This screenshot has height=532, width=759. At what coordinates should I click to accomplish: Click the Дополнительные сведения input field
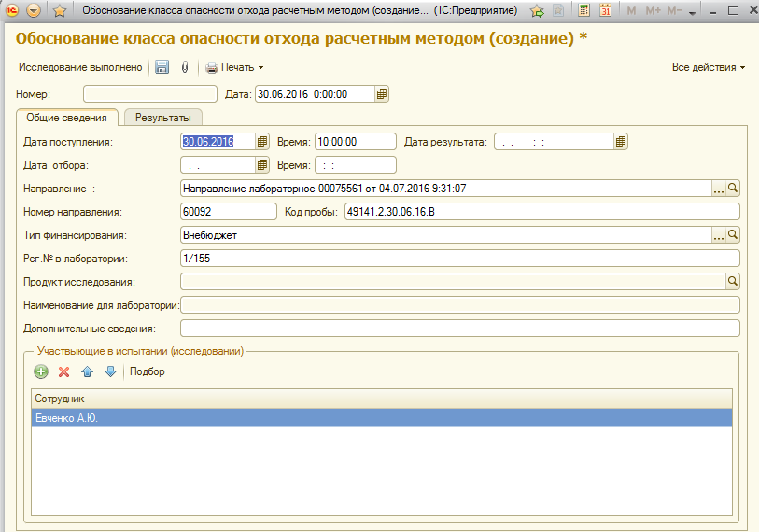[459, 329]
